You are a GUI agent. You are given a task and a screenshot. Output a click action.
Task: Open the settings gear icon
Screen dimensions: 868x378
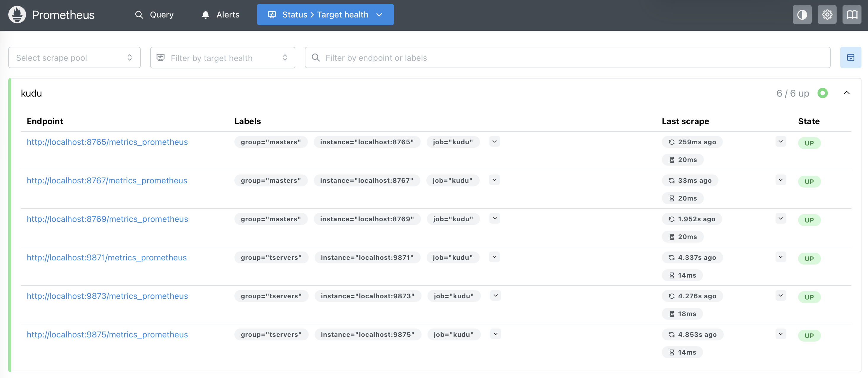(x=827, y=15)
